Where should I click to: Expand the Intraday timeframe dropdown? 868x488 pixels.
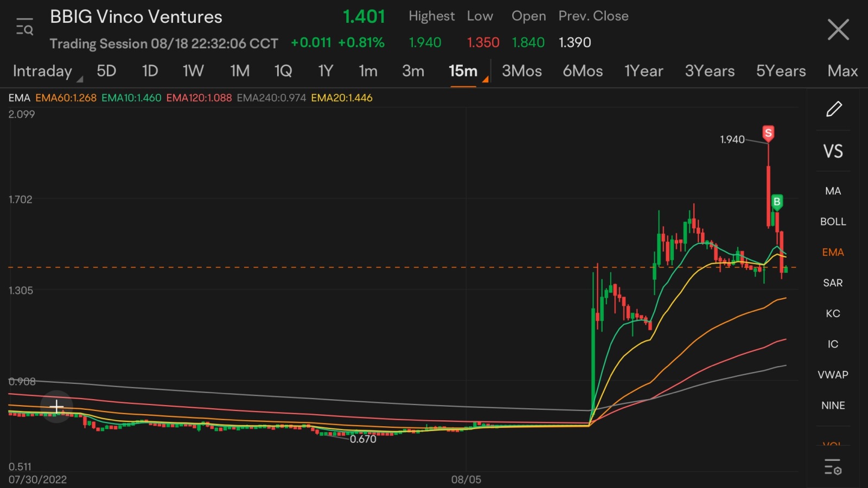pyautogui.click(x=47, y=72)
